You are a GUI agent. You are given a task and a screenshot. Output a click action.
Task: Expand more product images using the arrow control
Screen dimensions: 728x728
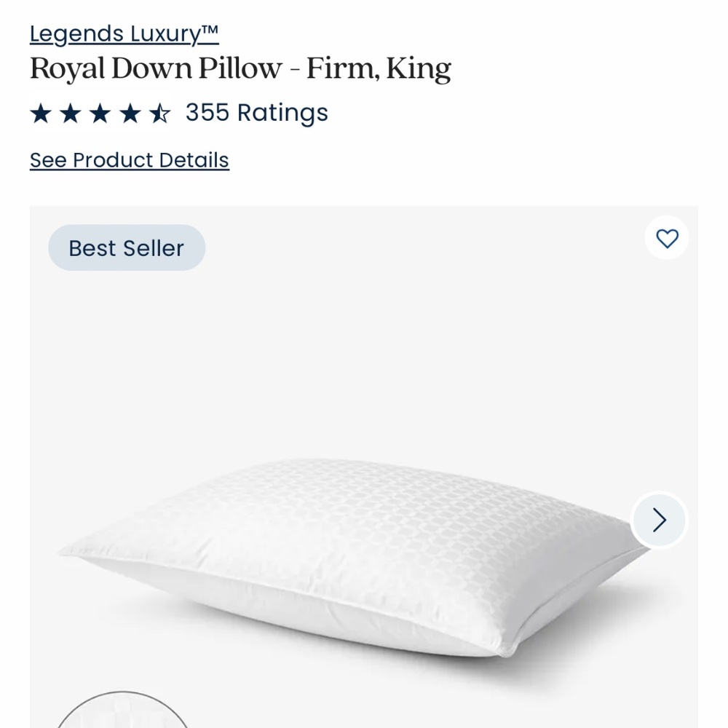(x=659, y=520)
